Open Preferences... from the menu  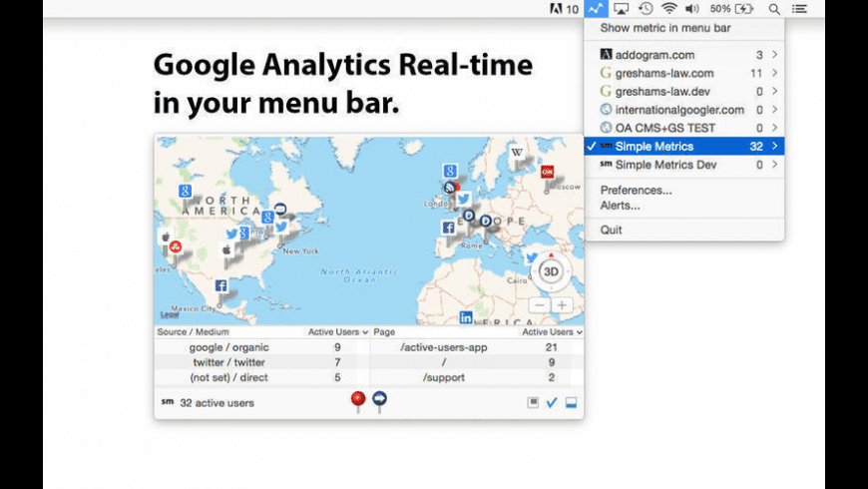pos(637,190)
